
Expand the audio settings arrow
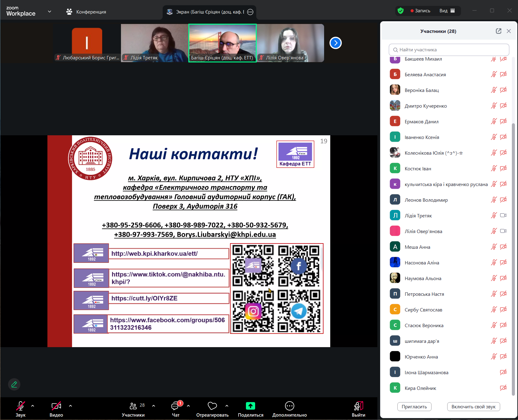point(33,406)
